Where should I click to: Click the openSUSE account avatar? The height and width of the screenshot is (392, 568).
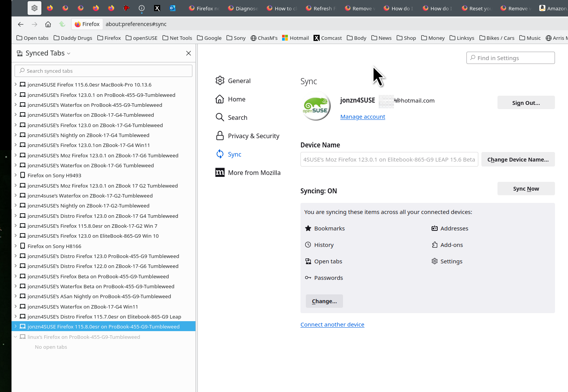316,106
